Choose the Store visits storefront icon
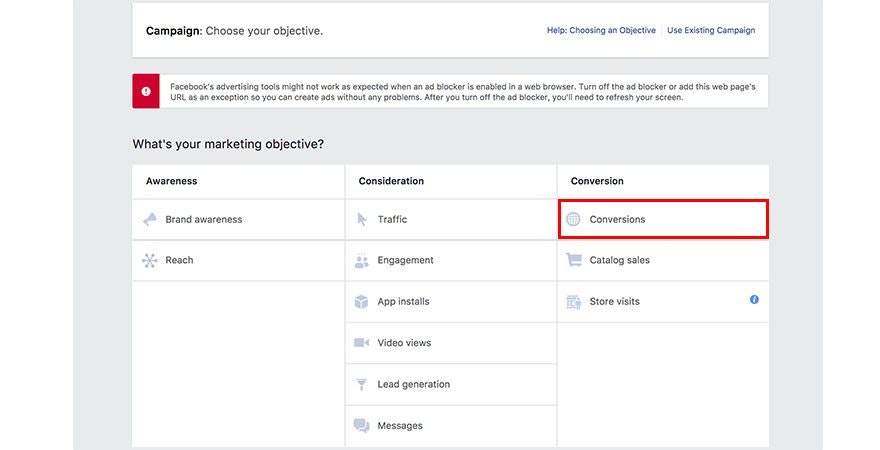Screen dimensions: 880x450 574,302
